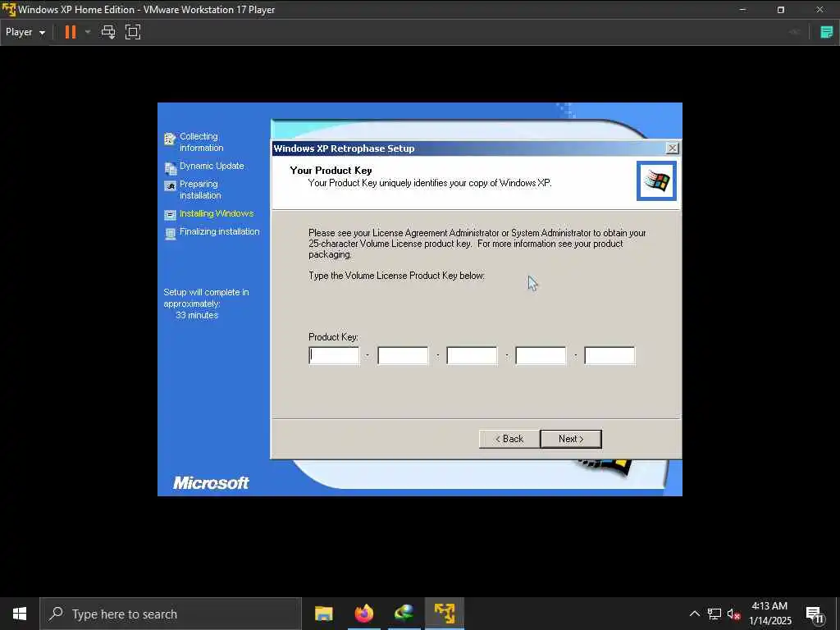This screenshot has width=840, height=630.
Task: Close the VMware Workstation Player window
Action: (819, 10)
